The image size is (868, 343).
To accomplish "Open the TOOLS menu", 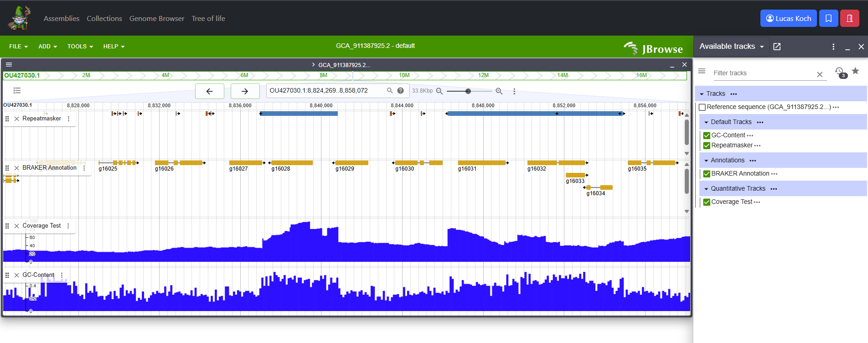I will (80, 47).
